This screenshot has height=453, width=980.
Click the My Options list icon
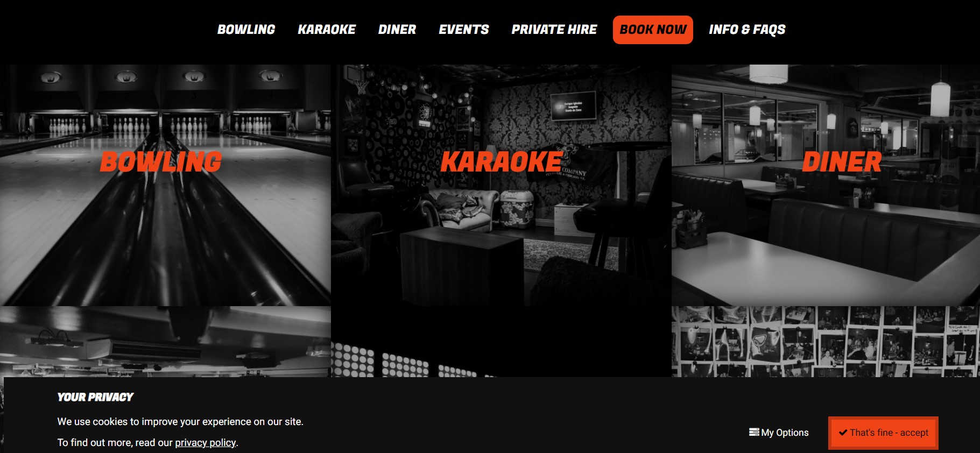click(x=754, y=432)
